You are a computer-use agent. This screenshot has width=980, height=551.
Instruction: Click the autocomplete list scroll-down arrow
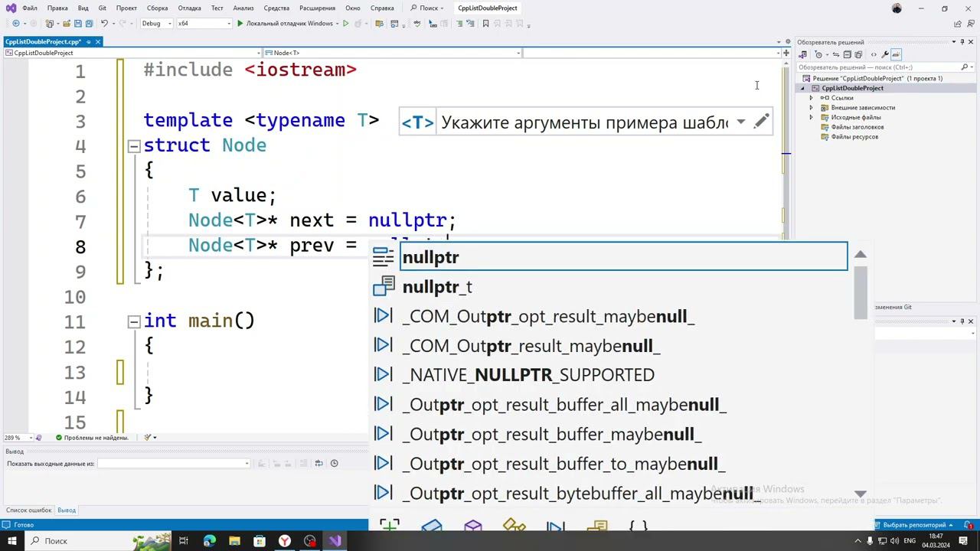(x=861, y=494)
